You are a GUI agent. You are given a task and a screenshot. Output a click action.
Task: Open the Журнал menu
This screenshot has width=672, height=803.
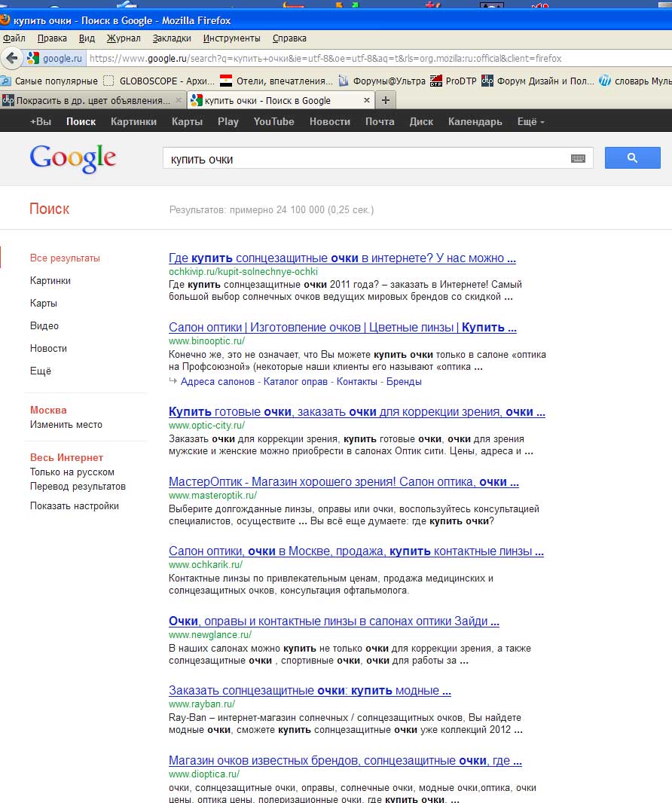pos(124,38)
